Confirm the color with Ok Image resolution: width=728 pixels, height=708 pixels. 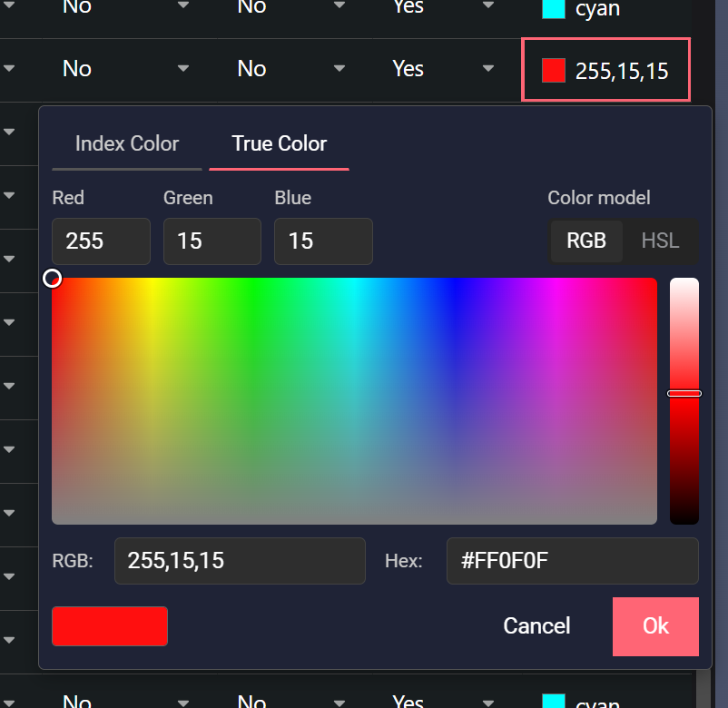click(655, 626)
